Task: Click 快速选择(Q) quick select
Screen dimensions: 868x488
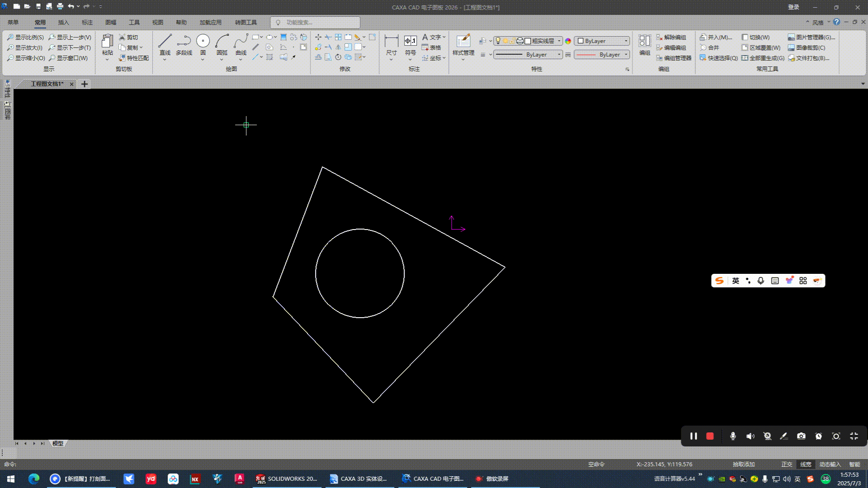Action: point(718,58)
